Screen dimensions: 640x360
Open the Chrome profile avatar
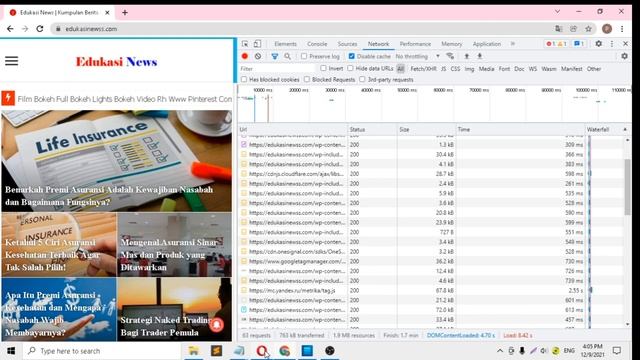(x=607, y=29)
